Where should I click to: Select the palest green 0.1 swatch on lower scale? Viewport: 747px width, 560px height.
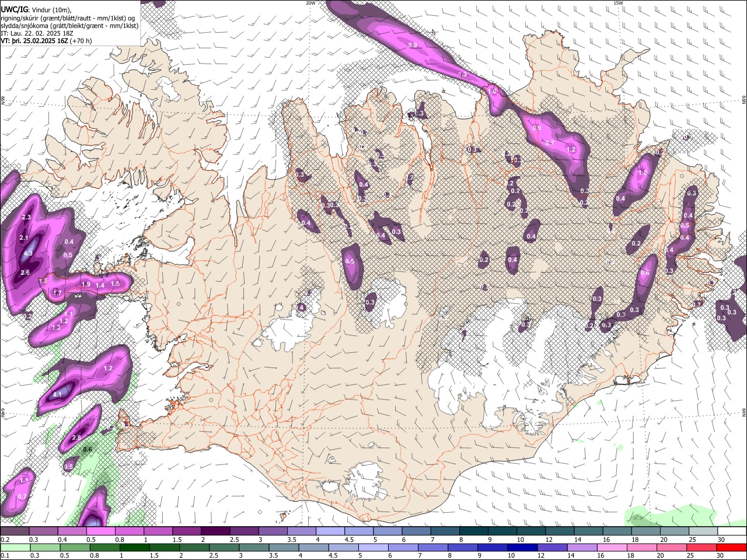coord(15,548)
